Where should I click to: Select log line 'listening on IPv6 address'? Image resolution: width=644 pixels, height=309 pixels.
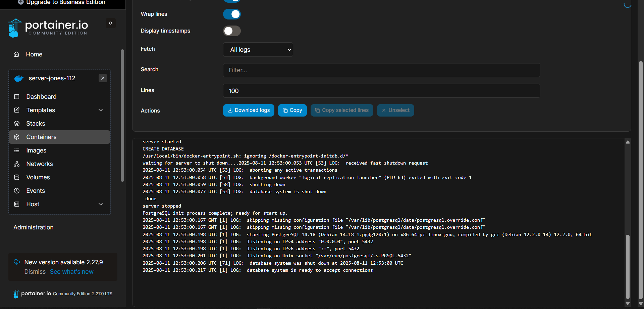tap(251, 249)
